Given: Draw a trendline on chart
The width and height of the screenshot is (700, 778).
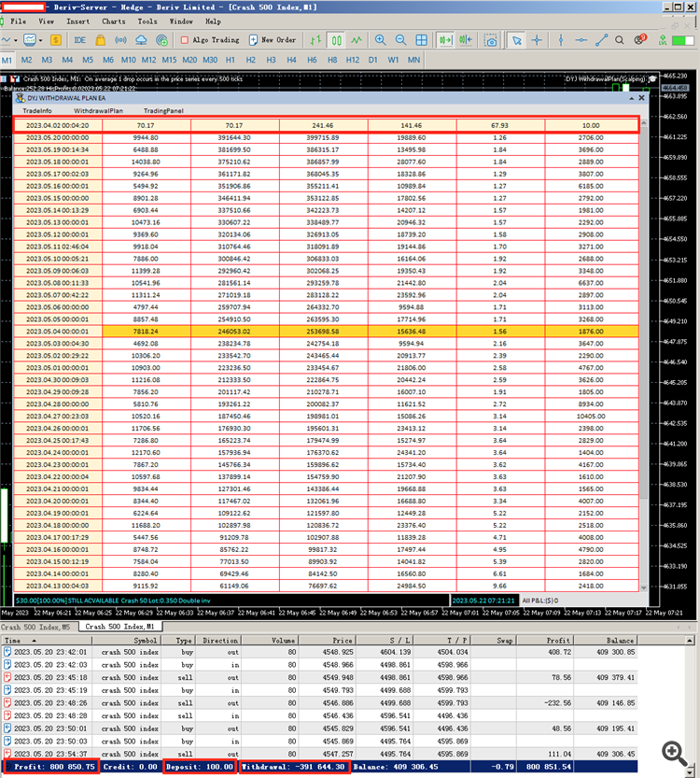Looking at the screenshot, I should point(601,41).
